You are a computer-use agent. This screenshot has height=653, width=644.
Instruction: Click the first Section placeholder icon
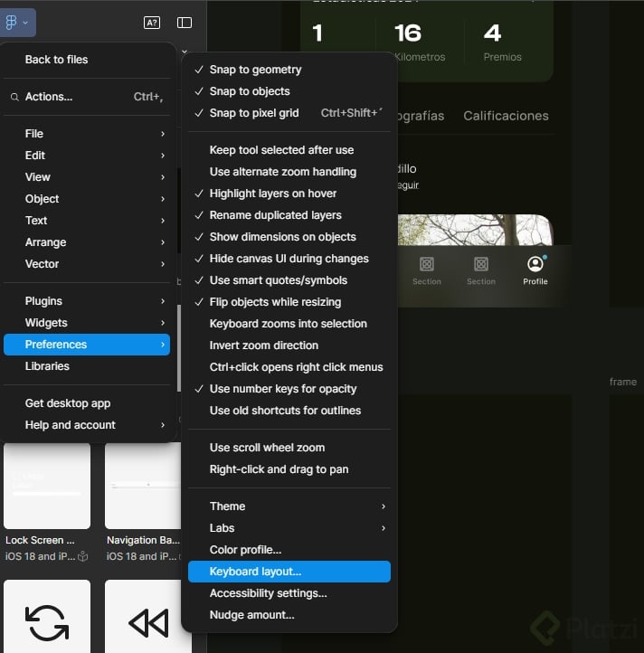pyautogui.click(x=427, y=263)
